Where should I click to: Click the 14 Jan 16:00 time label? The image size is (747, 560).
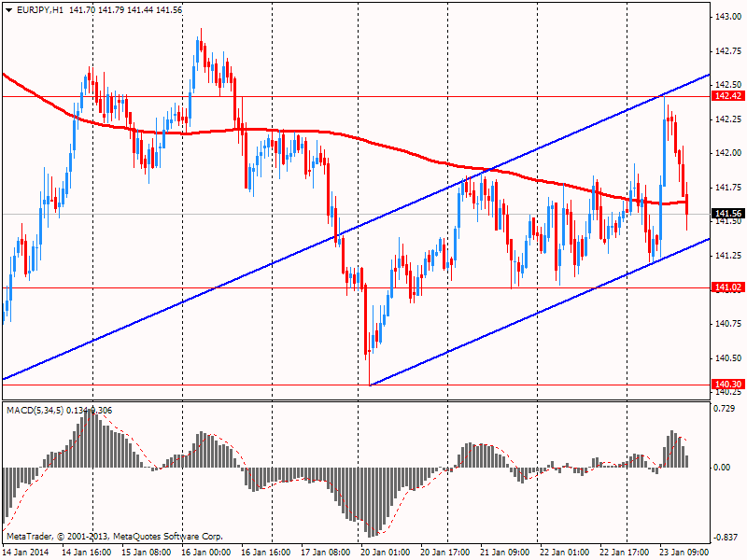pos(87,552)
